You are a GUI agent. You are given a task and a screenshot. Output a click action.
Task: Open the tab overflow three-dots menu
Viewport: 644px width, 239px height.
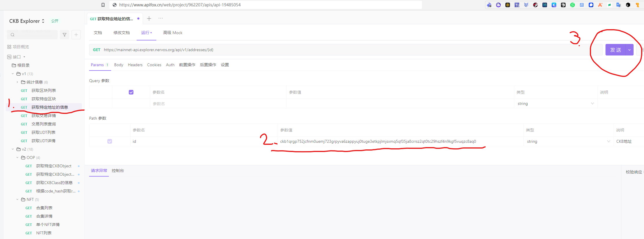[161, 18]
